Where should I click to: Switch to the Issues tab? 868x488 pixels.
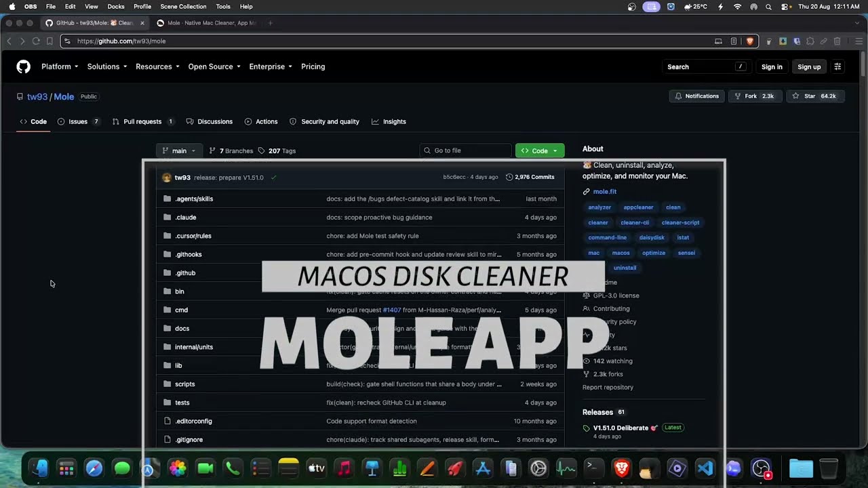pyautogui.click(x=79, y=121)
